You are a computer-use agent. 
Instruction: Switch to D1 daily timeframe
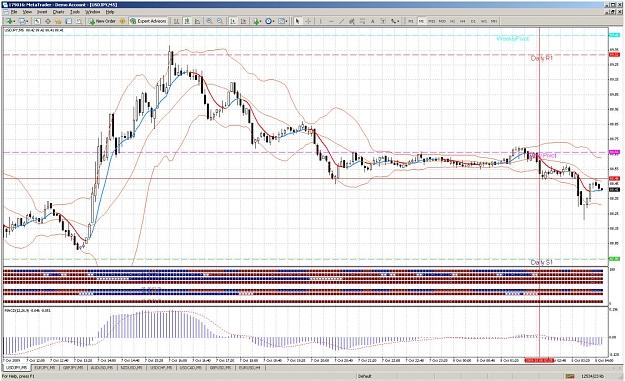[473, 21]
